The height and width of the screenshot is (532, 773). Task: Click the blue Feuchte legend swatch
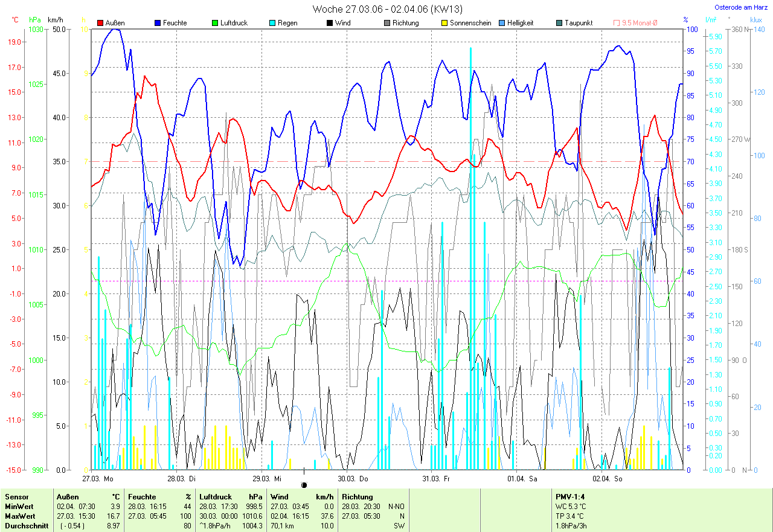158,23
